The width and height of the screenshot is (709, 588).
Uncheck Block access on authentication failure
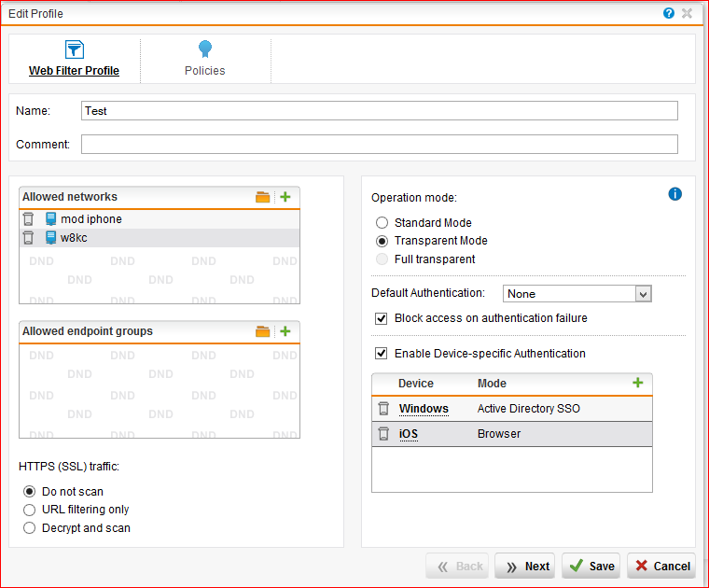coord(381,318)
